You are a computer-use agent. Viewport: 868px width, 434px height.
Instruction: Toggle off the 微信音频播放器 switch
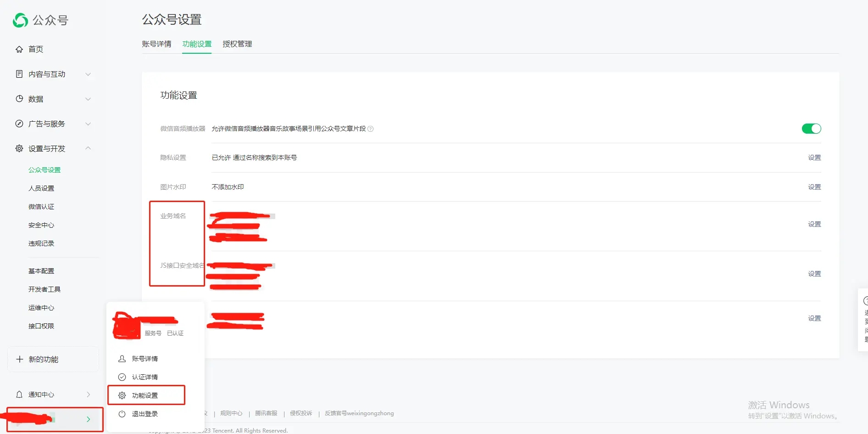coord(811,129)
